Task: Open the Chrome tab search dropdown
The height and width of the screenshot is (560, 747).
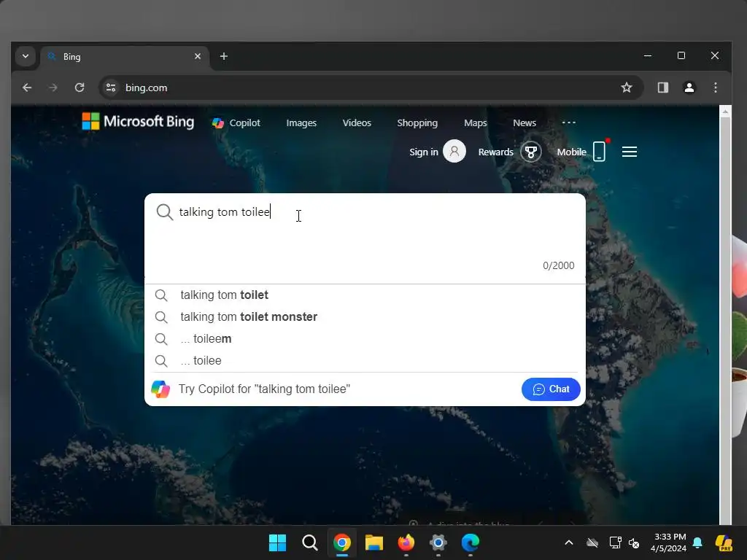Action: (26, 56)
